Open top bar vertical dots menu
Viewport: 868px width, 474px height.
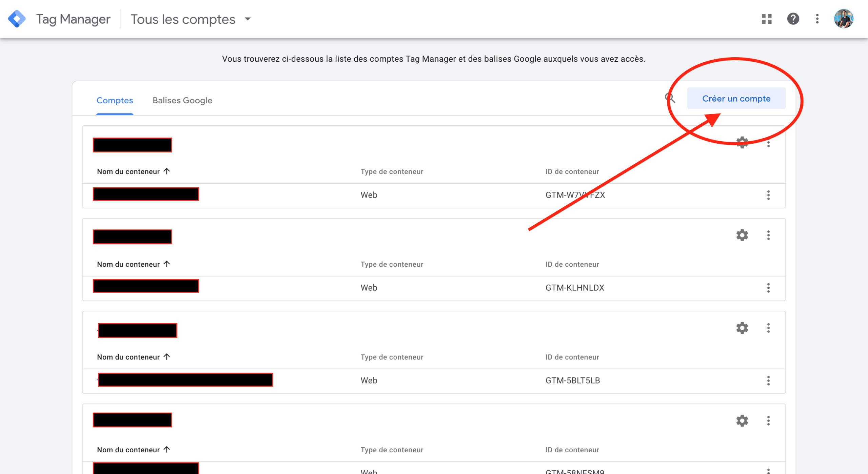tap(817, 19)
